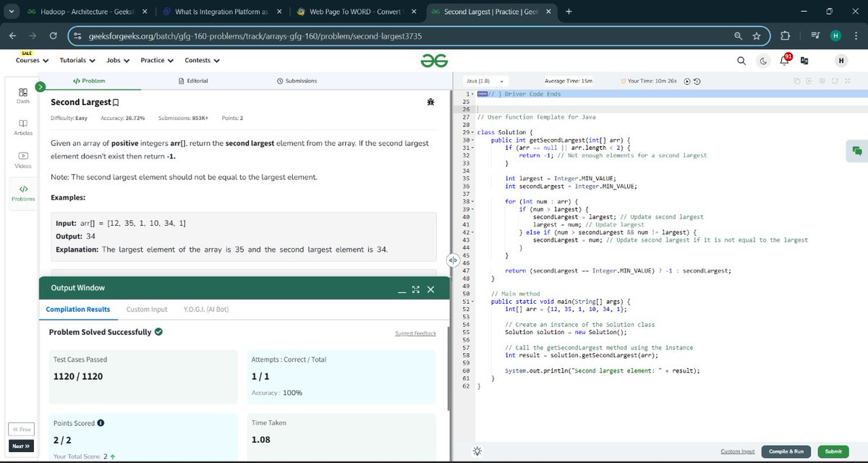Toggle editor theme lightbulb icon at bottom
Image resolution: width=868 pixels, height=463 pixels.
pos(477,451)
